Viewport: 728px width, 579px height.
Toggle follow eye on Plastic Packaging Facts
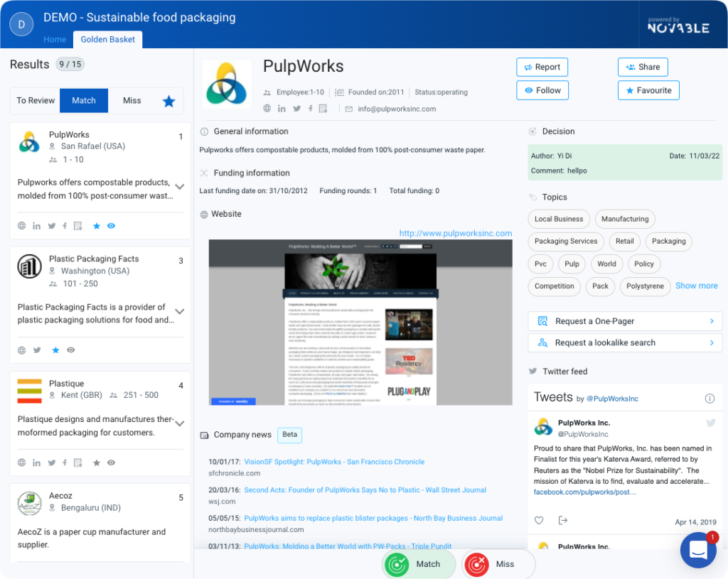tap(70, 350)
